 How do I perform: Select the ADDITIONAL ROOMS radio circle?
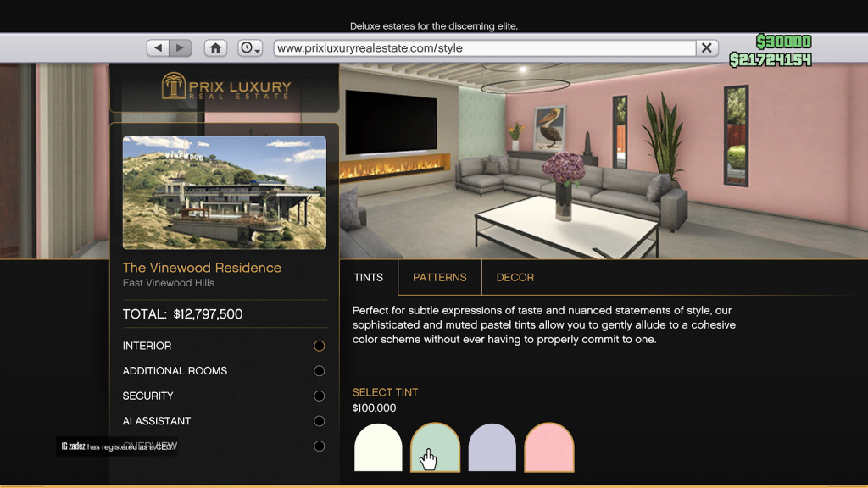(x=319, y=371)
